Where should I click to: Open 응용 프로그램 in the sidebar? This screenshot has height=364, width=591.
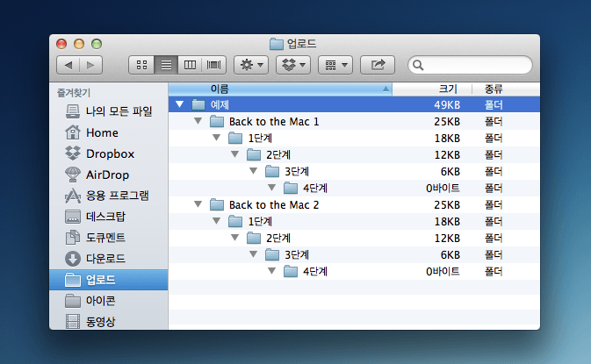109,196
